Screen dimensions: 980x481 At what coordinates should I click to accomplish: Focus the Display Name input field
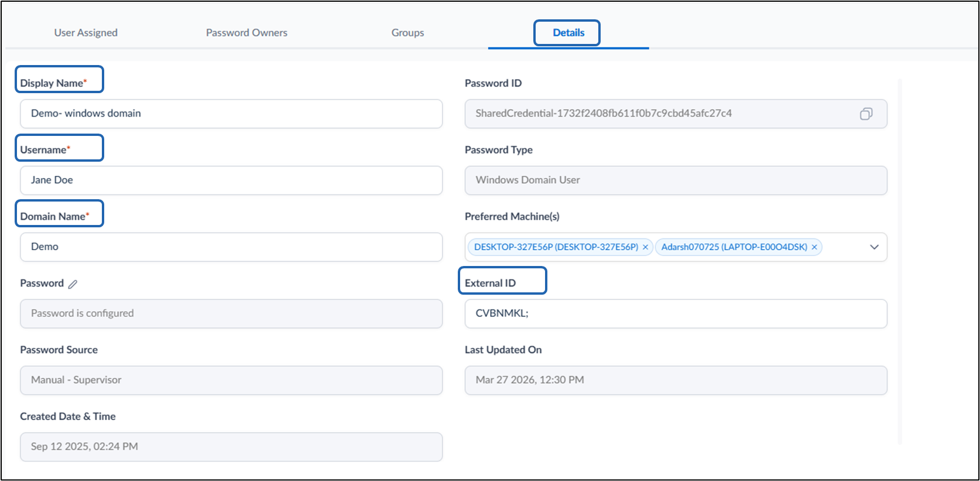click(x=231, y=114)
